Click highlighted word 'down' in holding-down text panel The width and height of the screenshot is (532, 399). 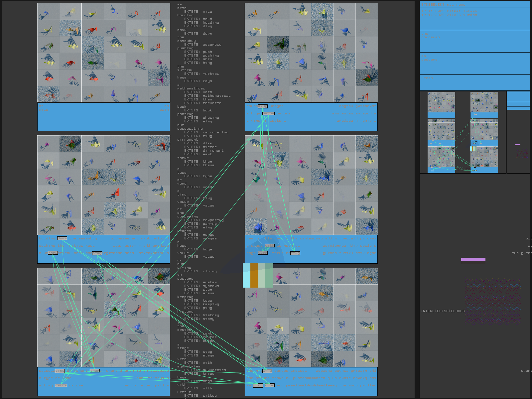click(x=62, y=238)
